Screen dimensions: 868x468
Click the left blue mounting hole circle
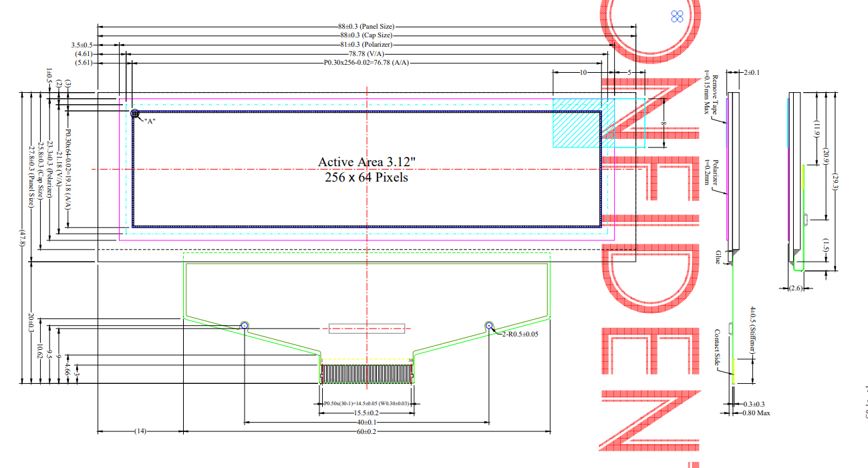(245, 325)
